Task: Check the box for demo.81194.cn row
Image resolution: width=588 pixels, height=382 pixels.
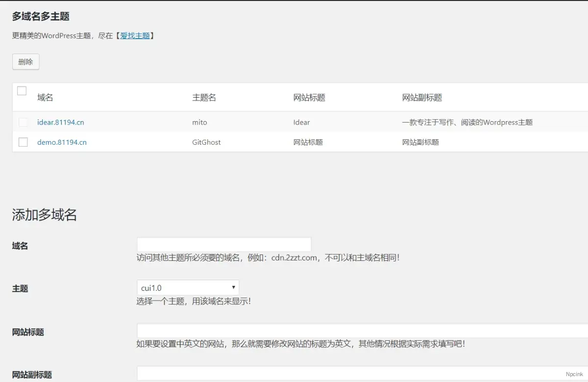Action: [x=23, y=142]
